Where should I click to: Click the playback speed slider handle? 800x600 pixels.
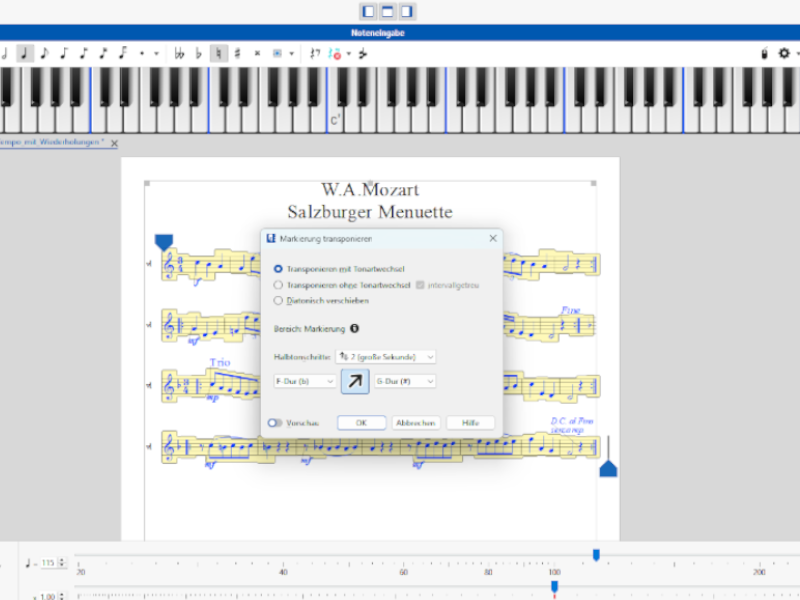point(555,586)
